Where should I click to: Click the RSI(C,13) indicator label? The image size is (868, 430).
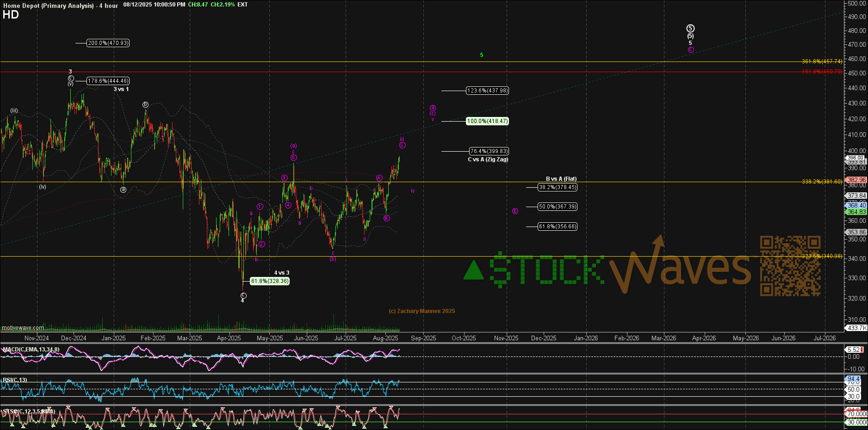point(15,380)
